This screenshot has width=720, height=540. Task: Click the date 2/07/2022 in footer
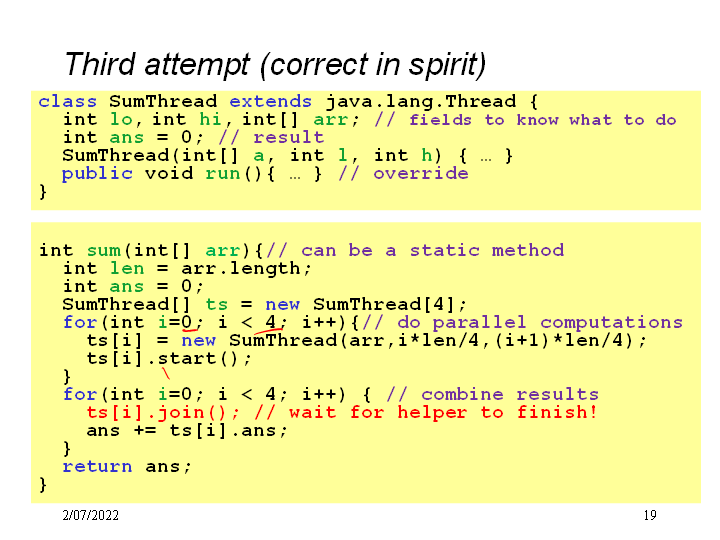(x=90, y=516)
